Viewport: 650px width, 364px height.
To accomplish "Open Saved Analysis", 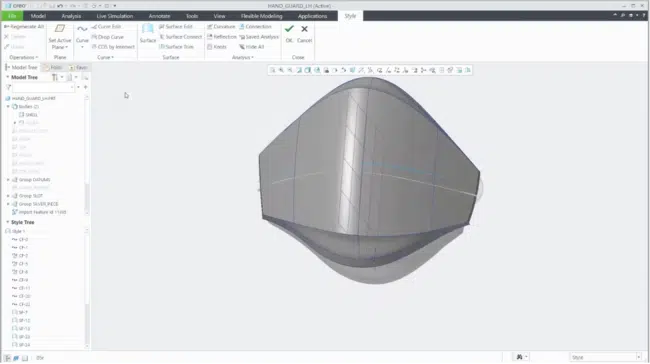I will click(259, 37).
